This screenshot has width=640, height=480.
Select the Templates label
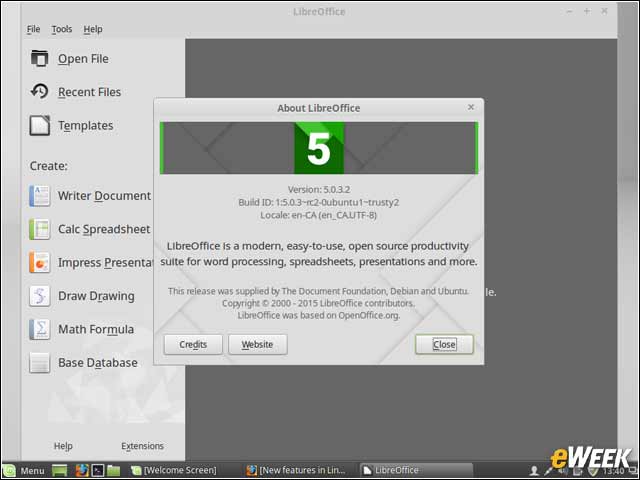pyautogui.click(x=86, y=126)
